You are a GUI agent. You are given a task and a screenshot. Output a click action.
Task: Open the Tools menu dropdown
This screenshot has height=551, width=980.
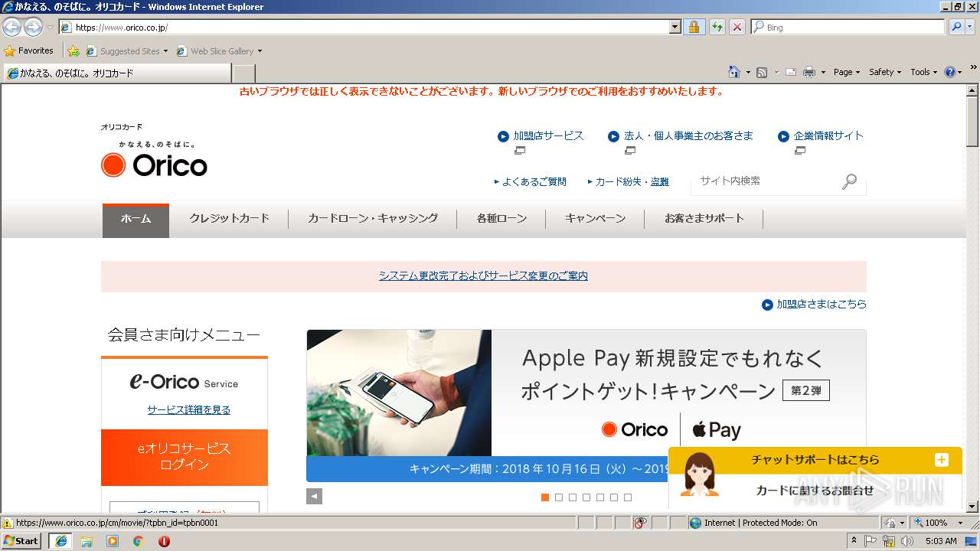coord(924,72)
